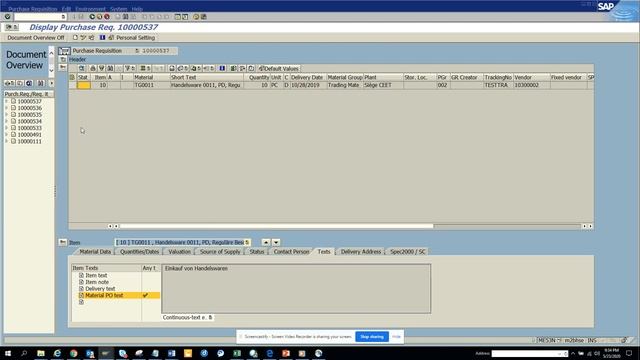Switch to the Delivery Address tab

(361, 252)
